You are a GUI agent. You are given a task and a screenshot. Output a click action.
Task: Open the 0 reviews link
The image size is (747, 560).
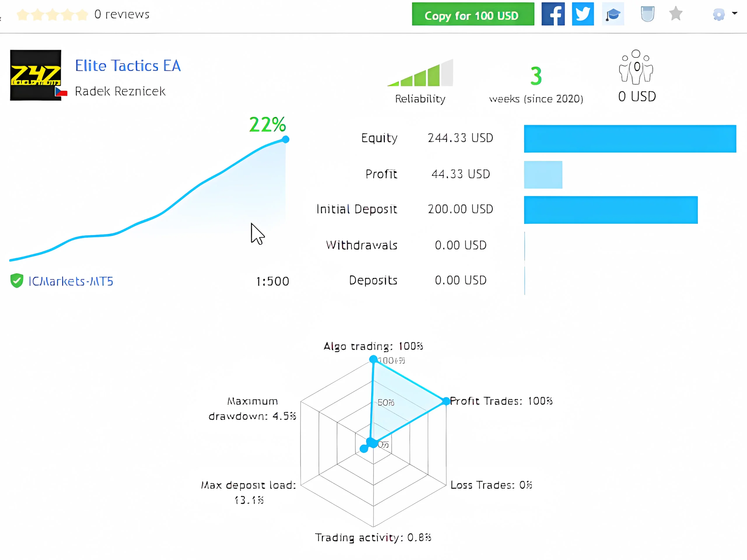122,14
